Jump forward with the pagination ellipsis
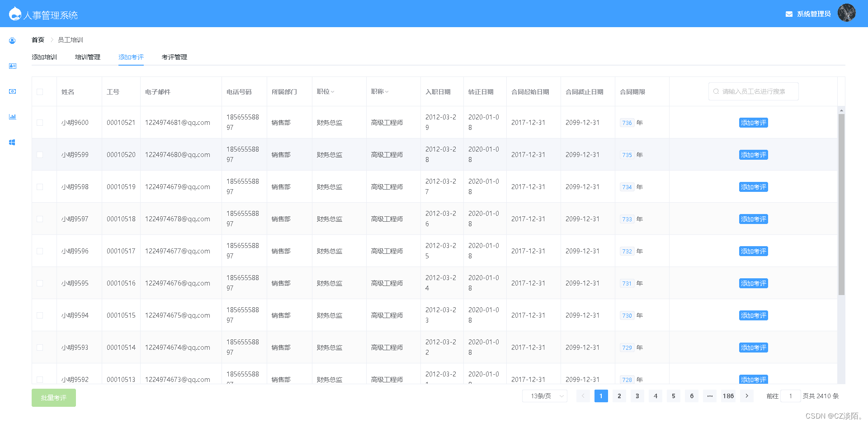 click(710, 396)
